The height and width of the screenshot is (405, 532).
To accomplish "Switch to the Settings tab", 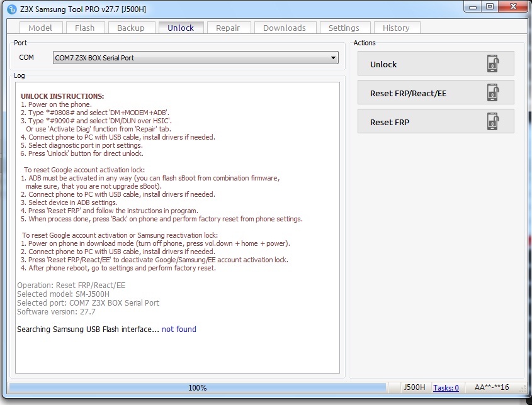I will pyautogui.click(x=344, y=28).
